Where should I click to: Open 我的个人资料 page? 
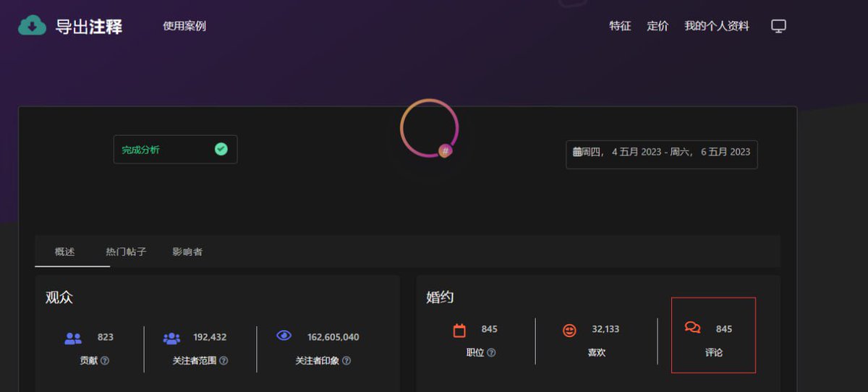pyautogui.click(x=717, y=26)
